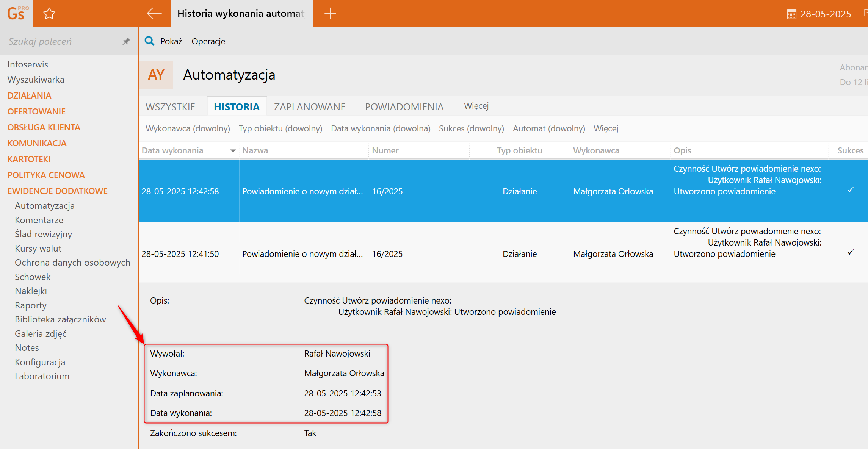Click the back arrow icon
The width and height of the screenshot is (868, 449).
coord(154,14)
